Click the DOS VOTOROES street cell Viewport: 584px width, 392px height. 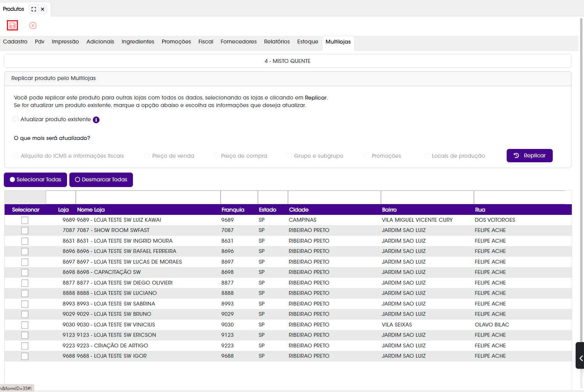495,220
